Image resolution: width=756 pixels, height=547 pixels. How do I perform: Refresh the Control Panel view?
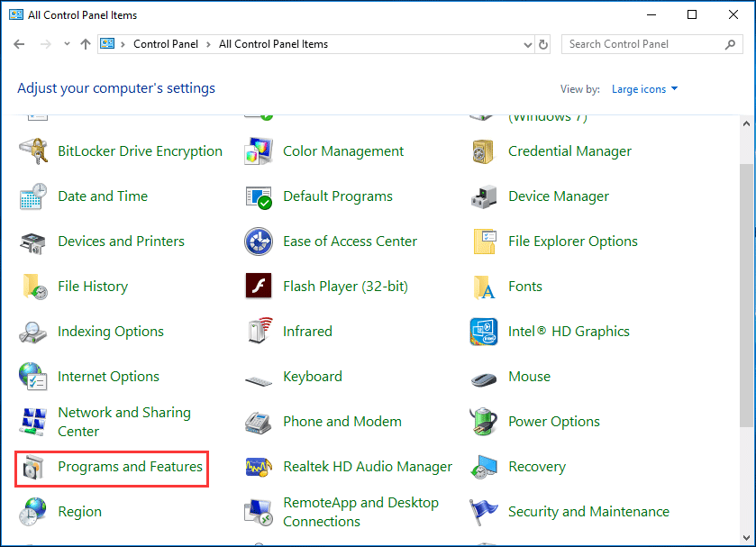543,44
